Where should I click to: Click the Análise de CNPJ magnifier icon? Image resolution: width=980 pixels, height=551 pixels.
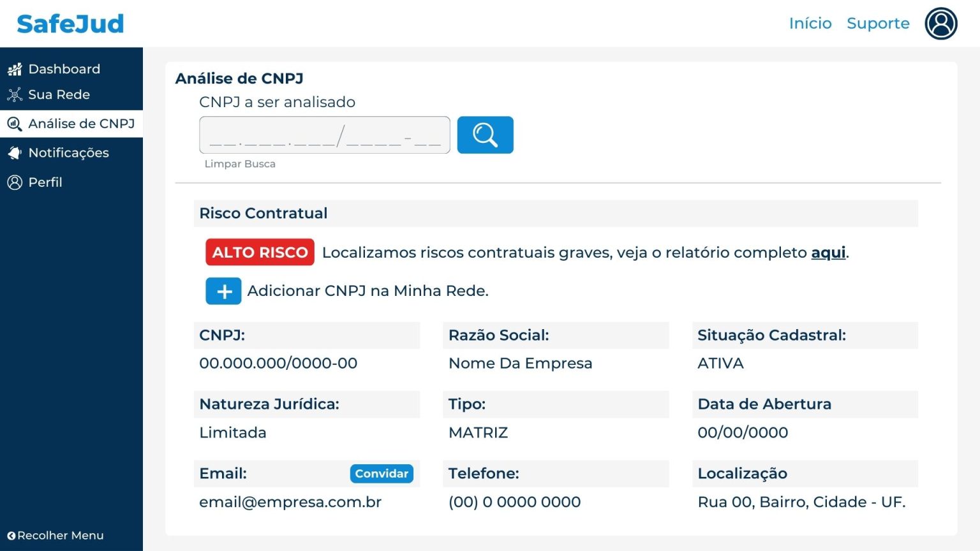click(x=15, y=124)
